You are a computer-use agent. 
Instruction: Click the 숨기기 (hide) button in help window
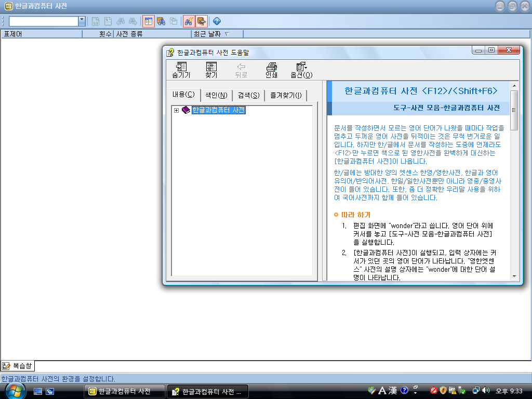click(181, 70)
